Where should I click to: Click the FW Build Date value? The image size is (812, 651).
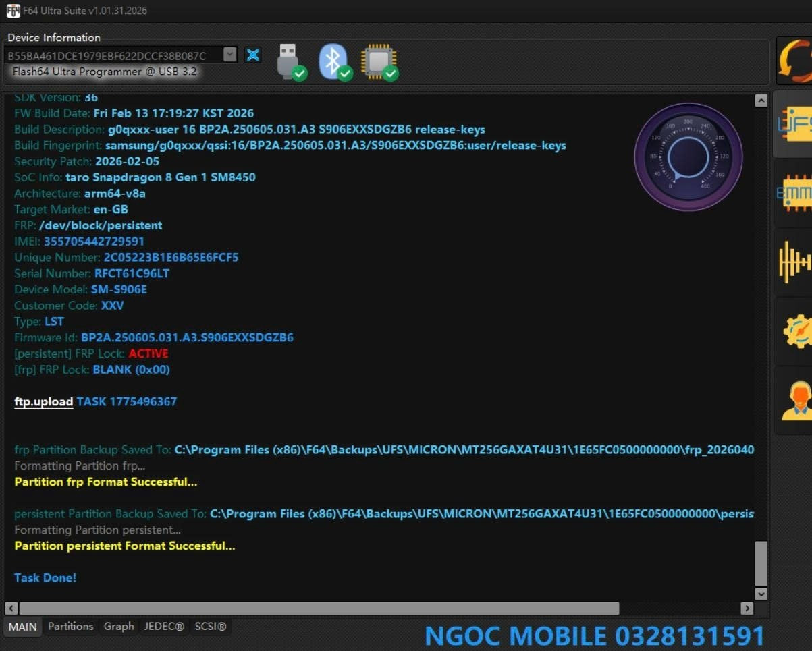(174, 113)
